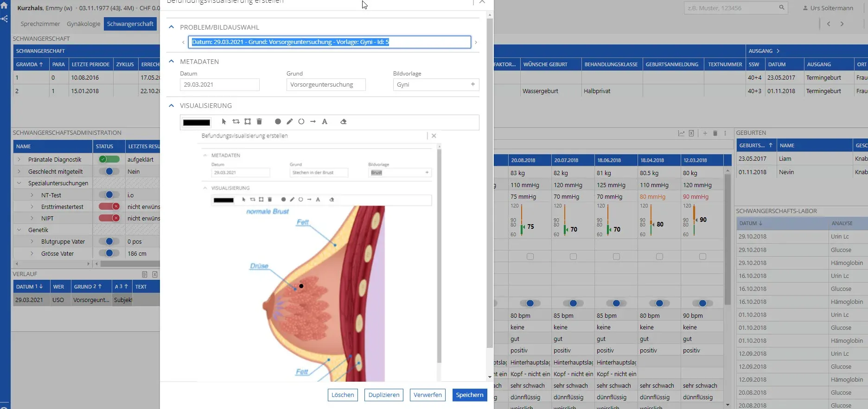The image size is (868, 409).
Task: Click the home icon in left sidebar
Action: pos(4,6)
